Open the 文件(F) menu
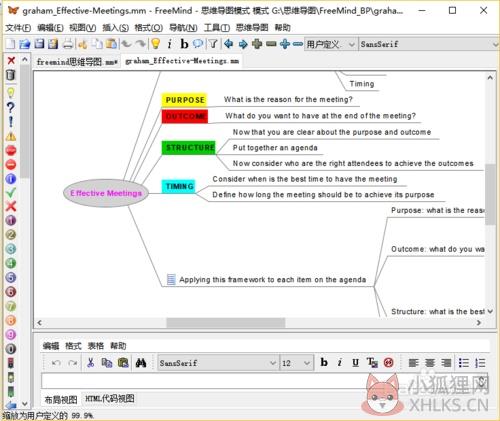This screenshot has height=421, width=500. [x=18, y=27]
